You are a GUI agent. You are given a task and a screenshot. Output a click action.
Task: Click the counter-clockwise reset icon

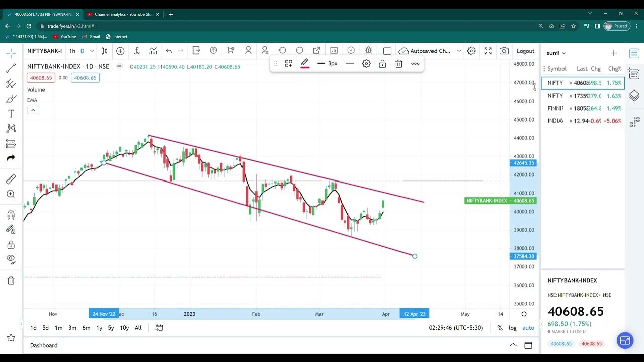point(282,51)
